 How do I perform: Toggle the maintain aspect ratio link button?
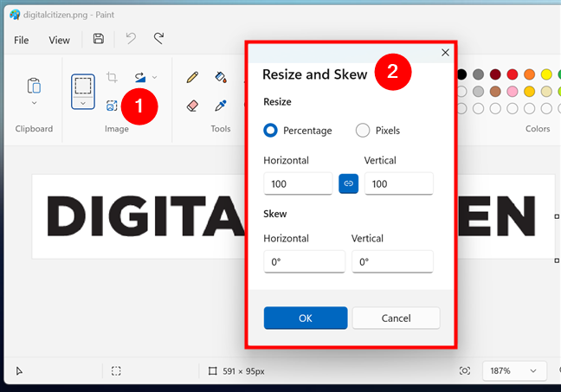point(349,183)
